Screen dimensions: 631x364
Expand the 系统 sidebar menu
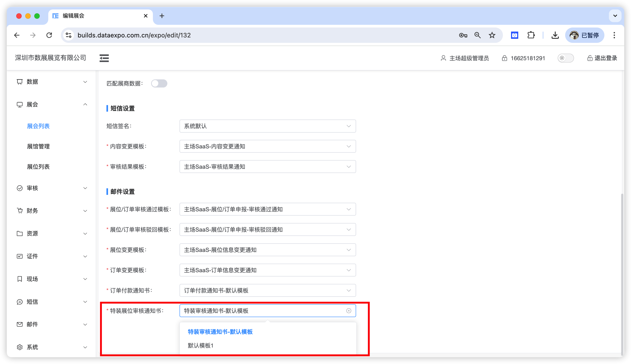click(51, 347)
